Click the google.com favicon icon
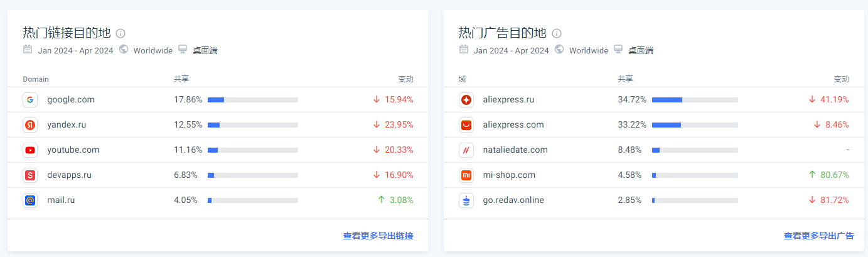Screen dimensions: 868x257 point(30,100)
